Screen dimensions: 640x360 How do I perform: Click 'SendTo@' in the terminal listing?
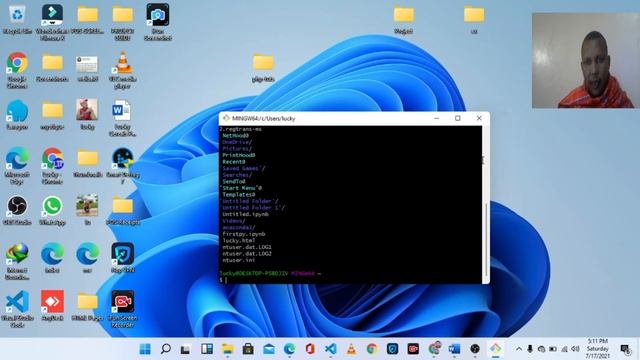pyautogui.click(x=234, y=181)
